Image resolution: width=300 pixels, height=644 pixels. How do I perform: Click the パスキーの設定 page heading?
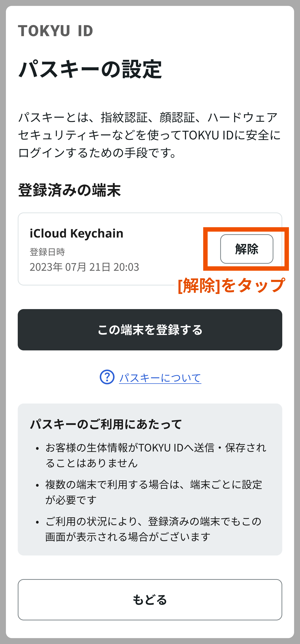[90, 69]
